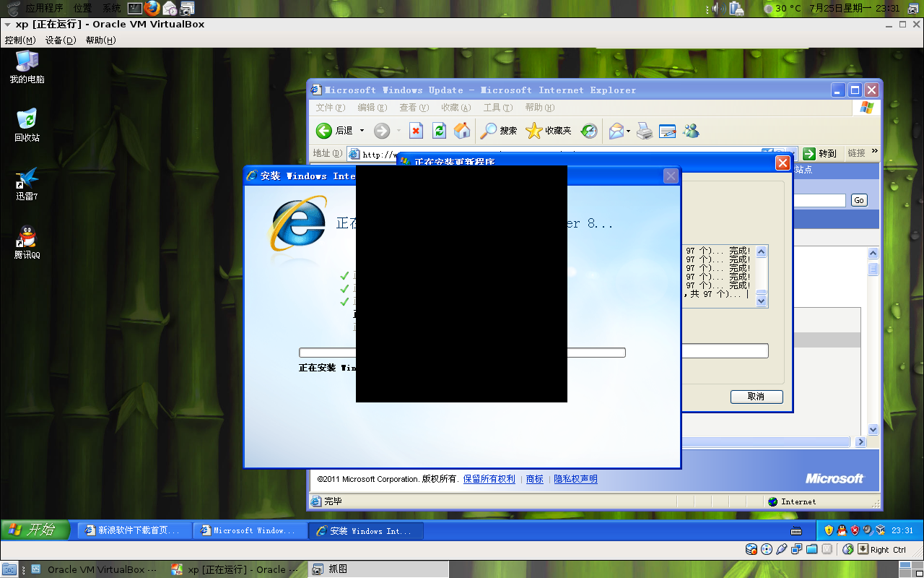Open the Favorites (收藏夹) star button

[549, 131]
